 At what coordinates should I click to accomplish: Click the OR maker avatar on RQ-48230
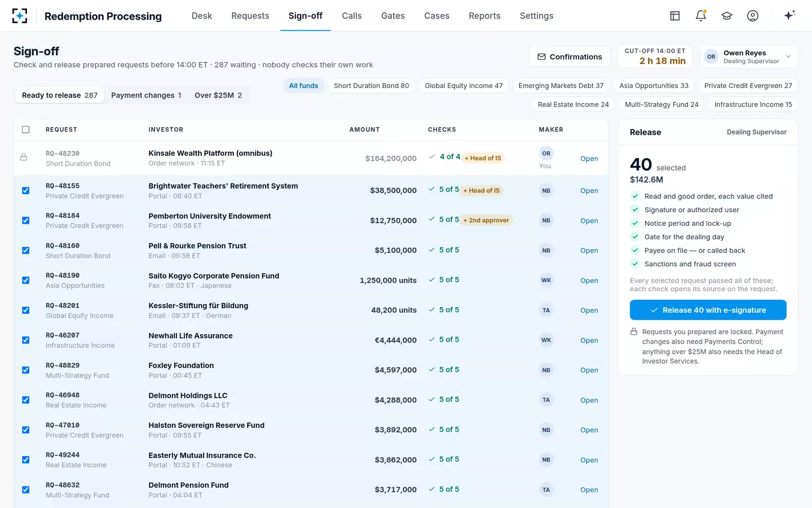click(546, 153)
